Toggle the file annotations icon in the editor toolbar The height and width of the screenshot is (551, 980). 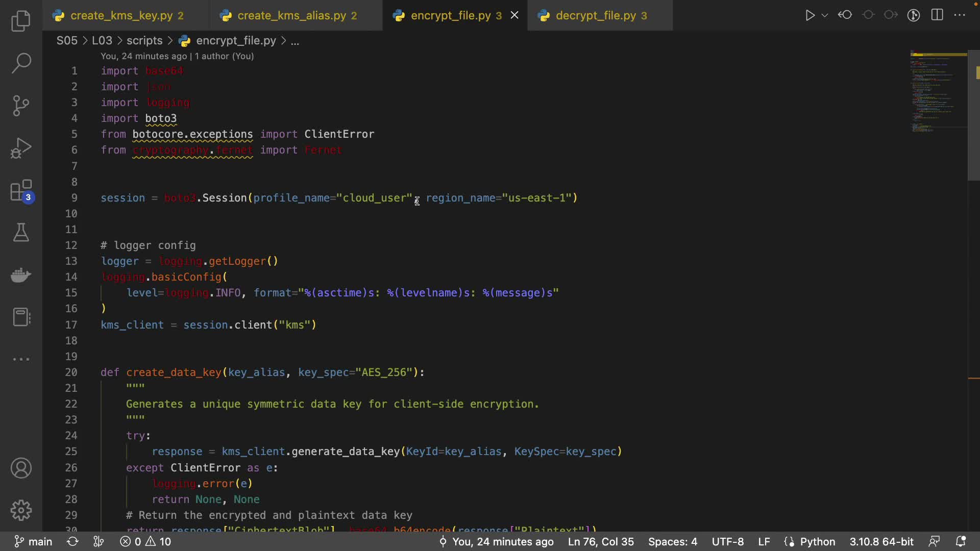pos(914,15)
